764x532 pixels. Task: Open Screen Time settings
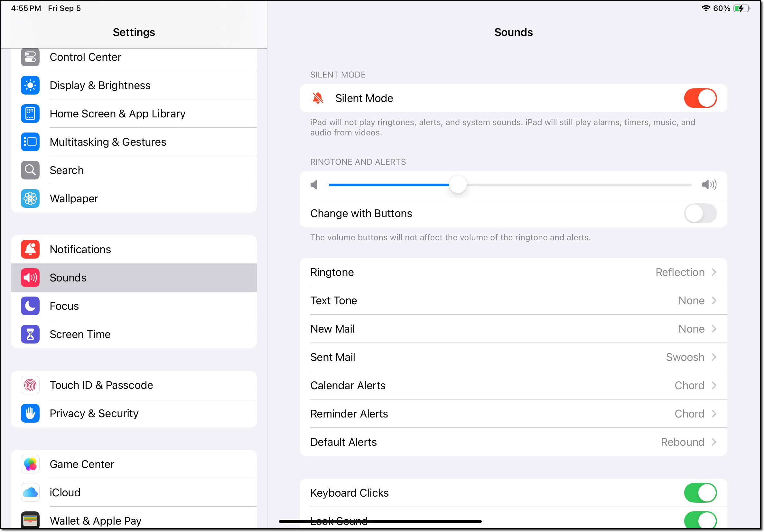(134, 334)
